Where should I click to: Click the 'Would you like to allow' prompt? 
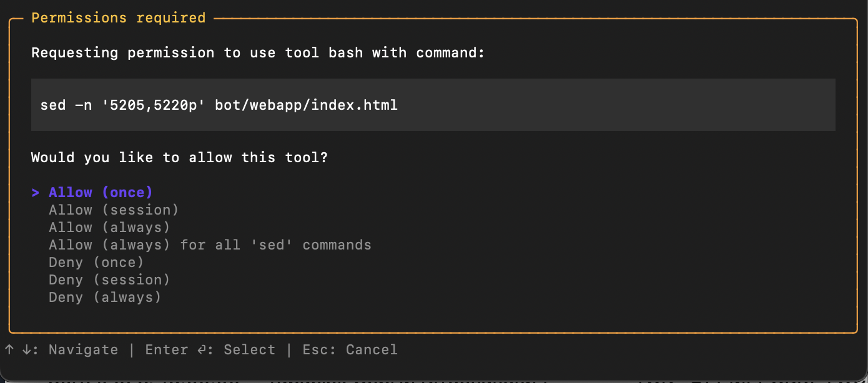tap(179, 158)
